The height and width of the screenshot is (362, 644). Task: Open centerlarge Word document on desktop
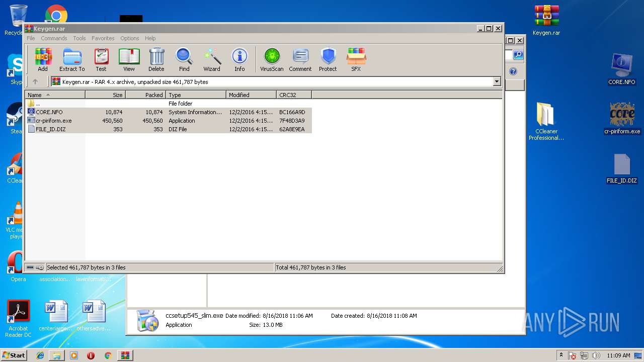(x=55, y=316)
